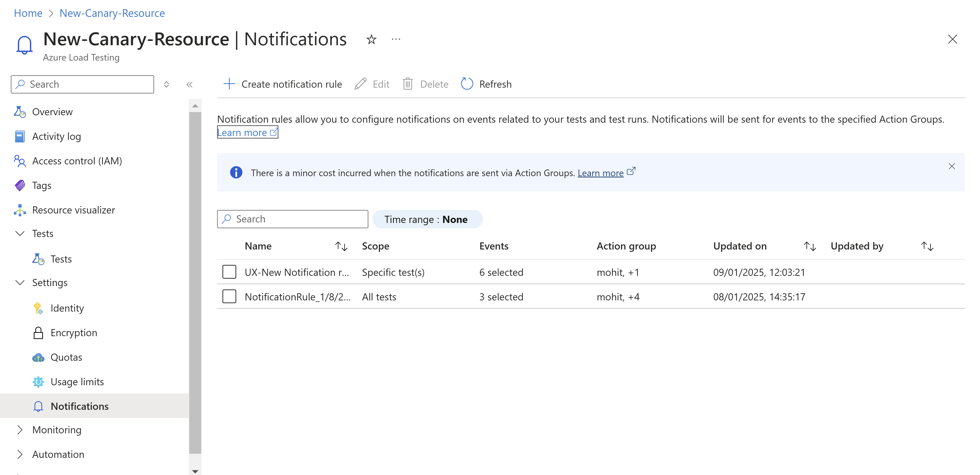This screenshot has height=475, width=980.
Task: Open the UX-New Notification r... rule name
Action: [297, 272]
